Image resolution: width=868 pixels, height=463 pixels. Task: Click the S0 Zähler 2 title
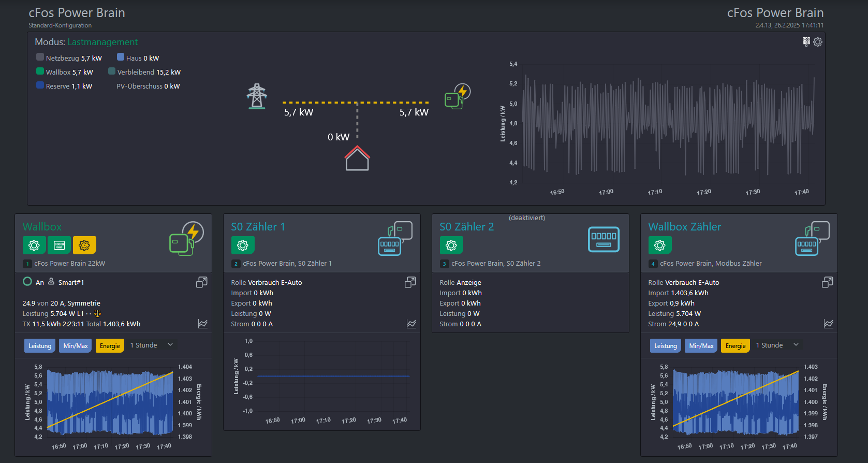466,227
